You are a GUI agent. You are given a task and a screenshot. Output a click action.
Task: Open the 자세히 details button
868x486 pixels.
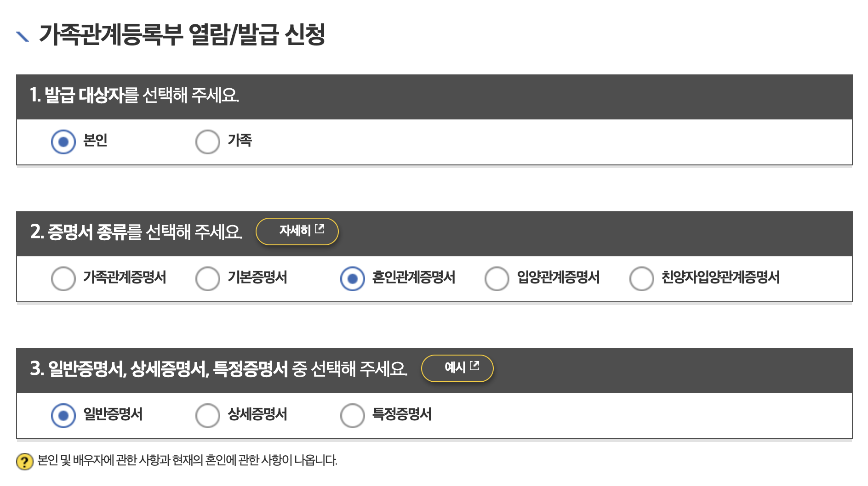(x=297, y=231)
